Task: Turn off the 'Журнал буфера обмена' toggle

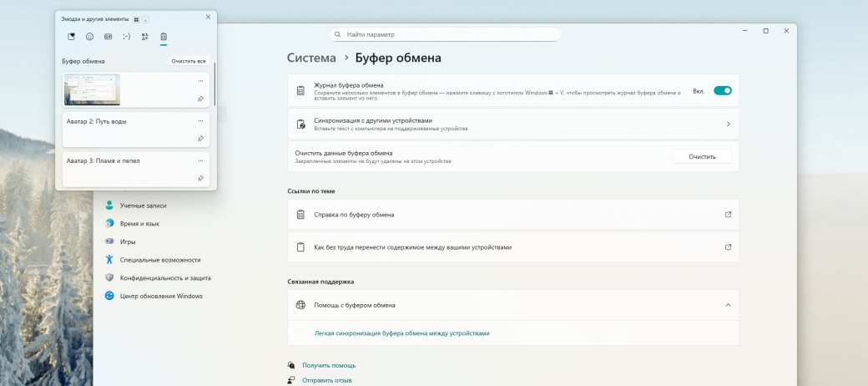Action: point(722,90)
